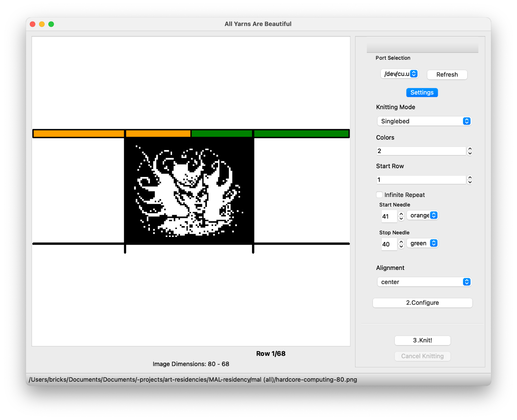Click the Colors number field

point(421,151)
